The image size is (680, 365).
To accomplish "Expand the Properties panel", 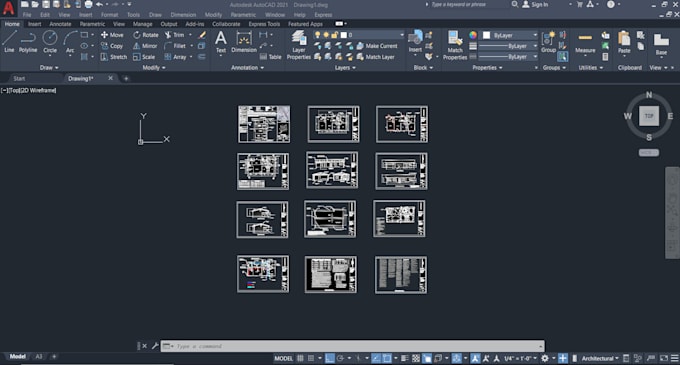I will [487, 68].
